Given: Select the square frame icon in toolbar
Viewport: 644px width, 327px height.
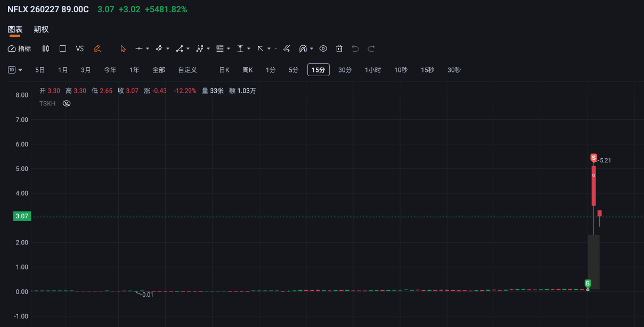Looking at the screenshot, I should point(63,48).
